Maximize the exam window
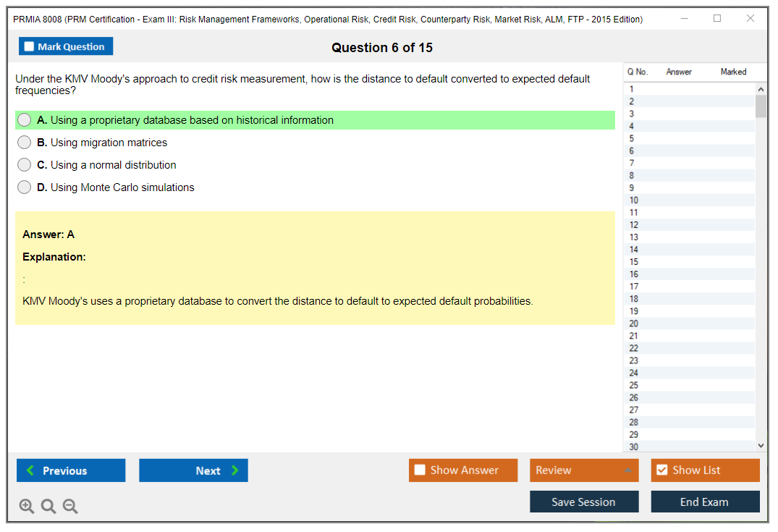Image resolution: width=778 pixels, height=532 pixels. 717,19
